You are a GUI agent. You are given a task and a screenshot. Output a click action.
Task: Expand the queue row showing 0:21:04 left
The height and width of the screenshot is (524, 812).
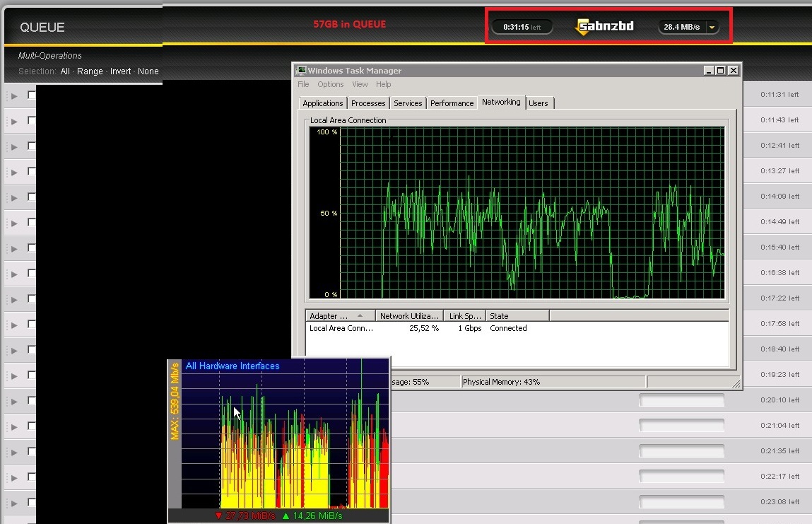15,426
